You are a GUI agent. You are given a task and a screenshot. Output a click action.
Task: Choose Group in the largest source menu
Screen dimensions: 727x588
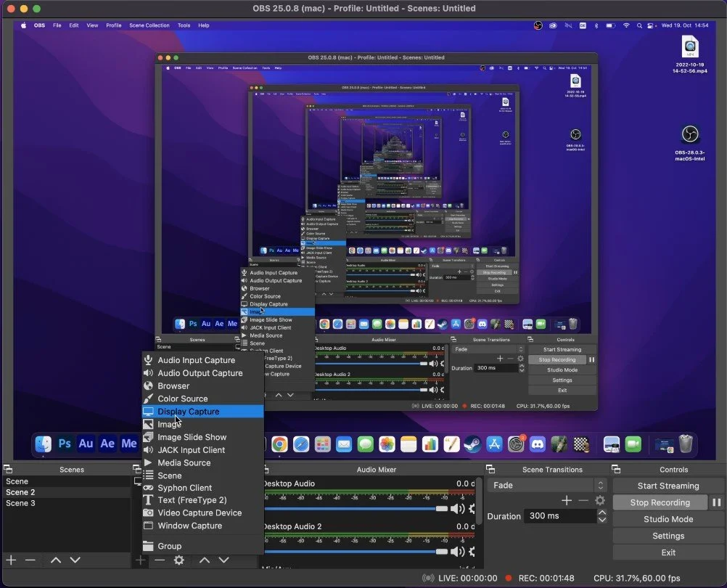coord(203,546)
